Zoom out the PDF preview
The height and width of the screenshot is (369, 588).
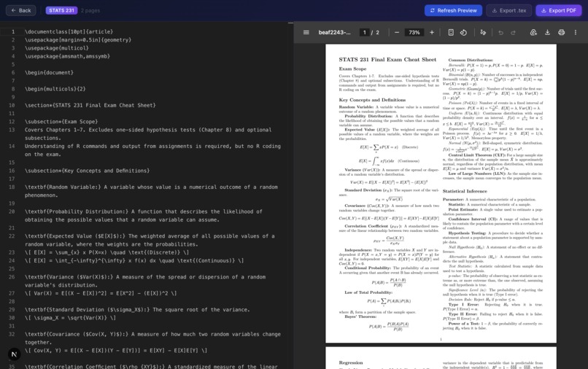click(x=397, y=33)
